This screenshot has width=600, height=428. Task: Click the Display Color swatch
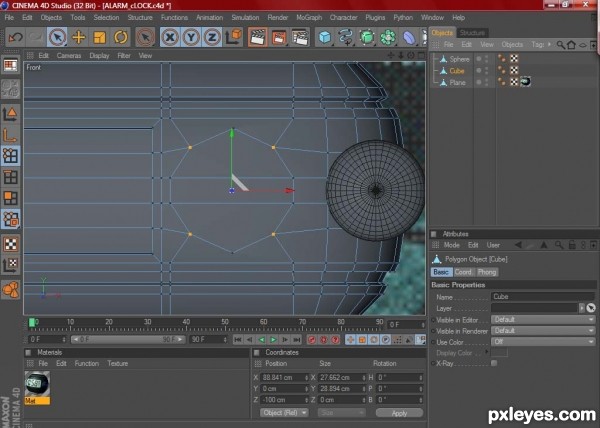[499, 353]
